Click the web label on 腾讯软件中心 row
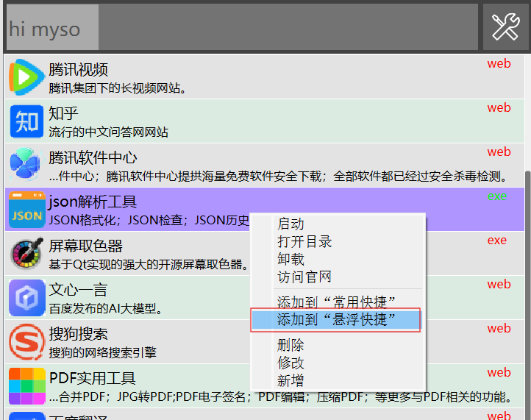The height and width of the screenshot is (420, 531). pyautogui.click(x=499, y=152)
